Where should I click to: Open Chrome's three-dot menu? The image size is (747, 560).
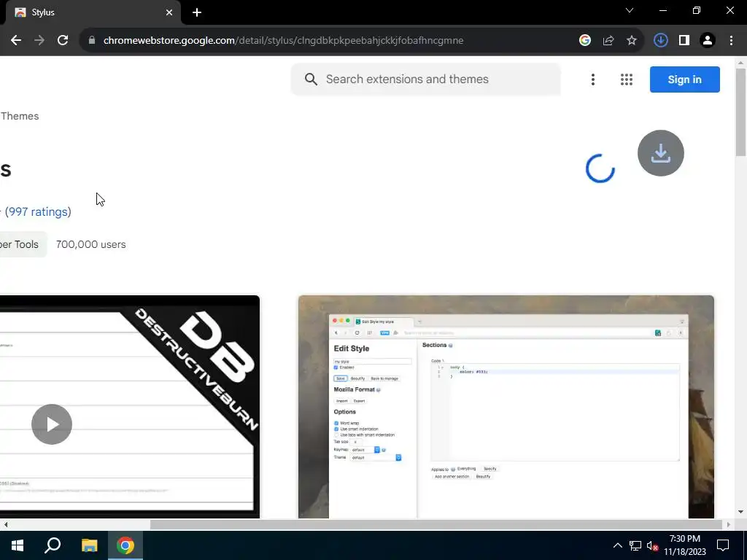point(731,41)
